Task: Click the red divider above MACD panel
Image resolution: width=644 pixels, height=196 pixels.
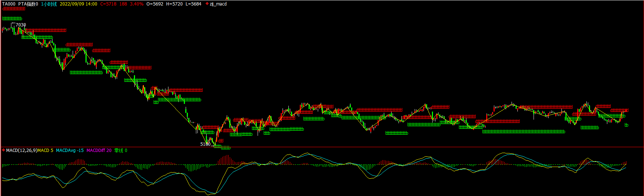Action: point(322,147)
